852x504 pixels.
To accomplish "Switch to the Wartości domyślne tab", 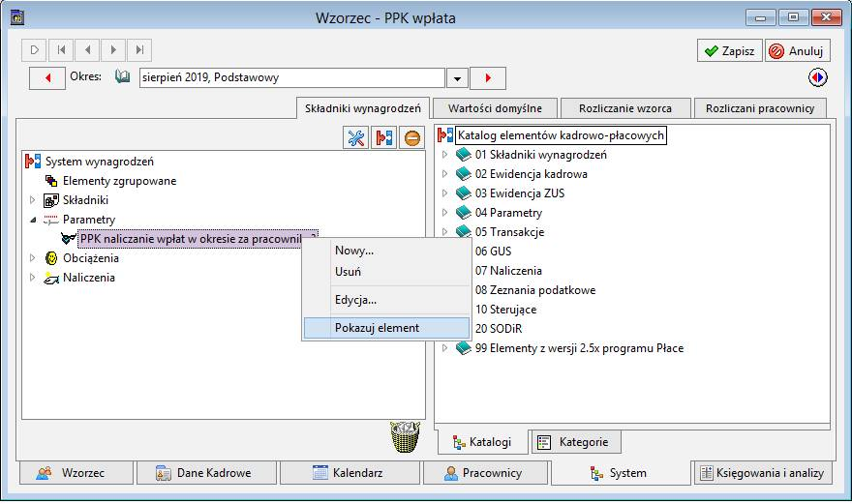I will pos(494,108).
